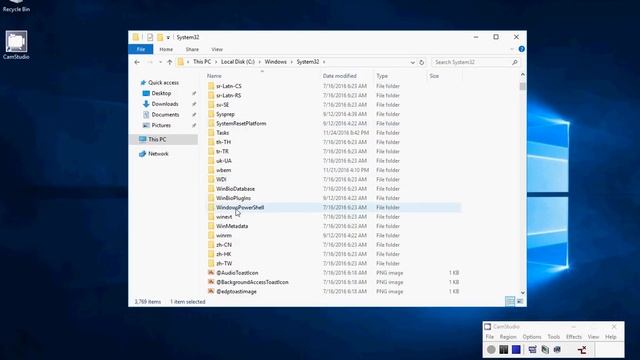Screen dimensions: 640x360
Task: Refresh the System32 folder listing
Action: click(x=422, y=62)
